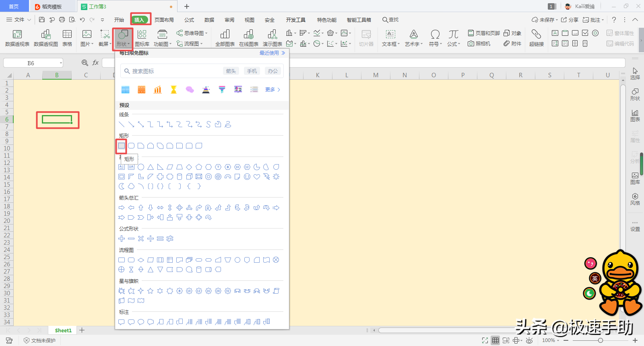Open the 风格 sidebar panel
This screenshot has width=644, height=346.
pyautogui.click(x=635, y=199)
